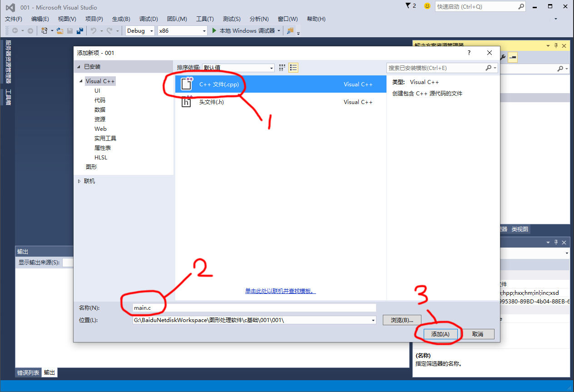This screenshot has width=574, height=392.
Task: Select the 图形 category
Action: click(x=91, y=167)
